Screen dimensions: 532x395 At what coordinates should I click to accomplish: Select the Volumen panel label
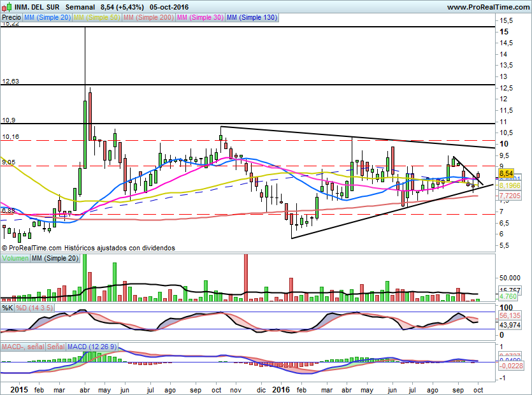tap(15, 258)
